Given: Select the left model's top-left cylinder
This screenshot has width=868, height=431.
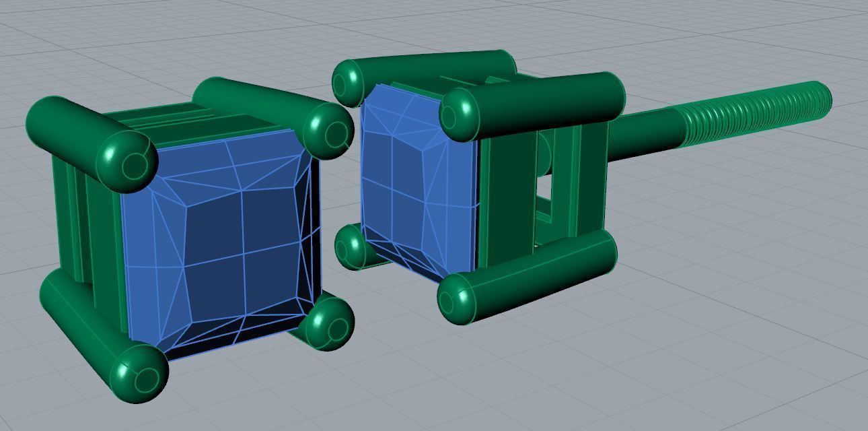Looking at the screenshot, I should pos(92,144).
